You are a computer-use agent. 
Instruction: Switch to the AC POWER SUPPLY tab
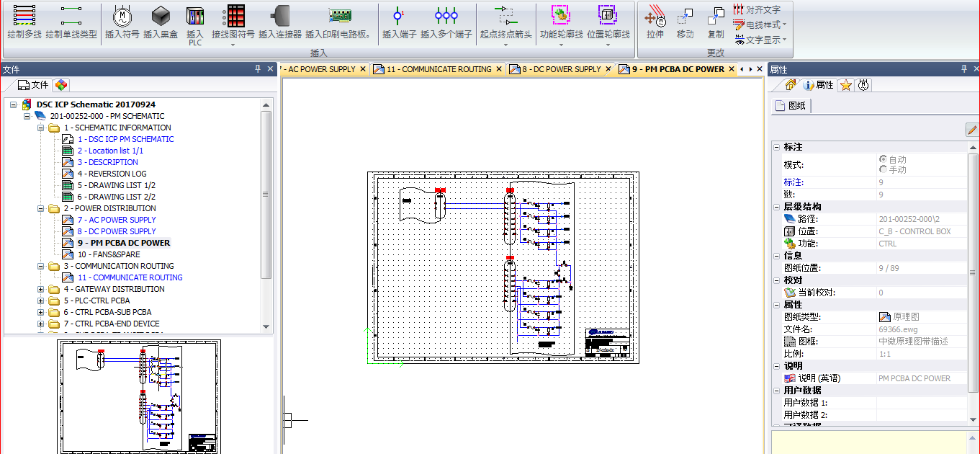tap(321, 69)
